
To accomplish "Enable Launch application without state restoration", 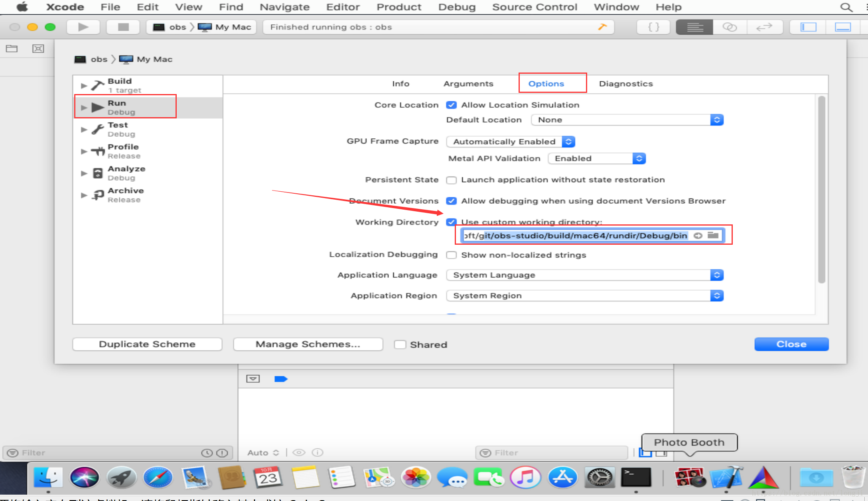I will [x=451, y=180].
